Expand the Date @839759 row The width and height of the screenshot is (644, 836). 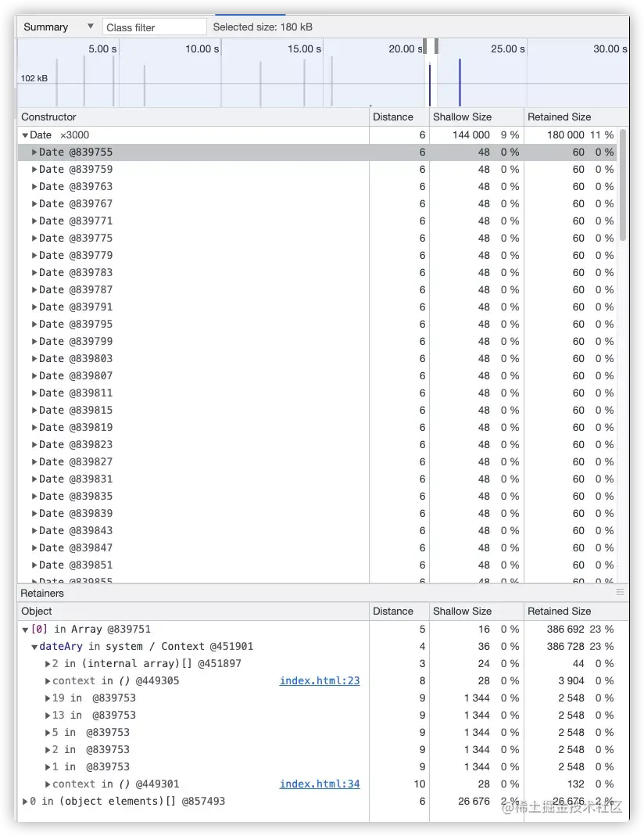click(x=34, y=170)
